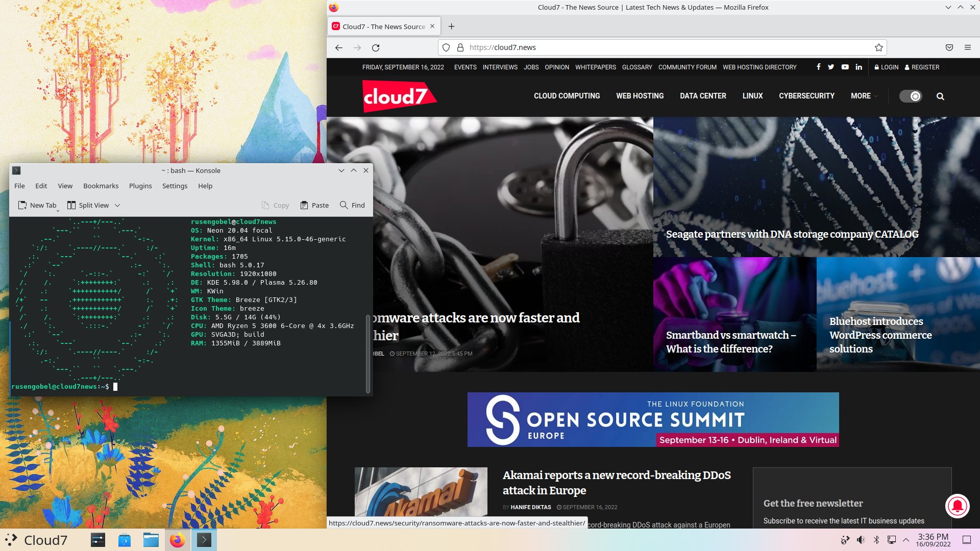Image resolution: width=980 pixels, height=551 pixels.
Task: Open the GLOSSARY link
Action: (637, 67)
